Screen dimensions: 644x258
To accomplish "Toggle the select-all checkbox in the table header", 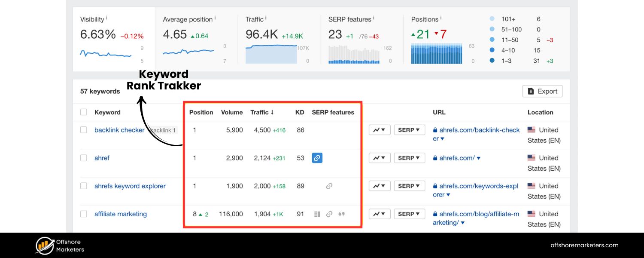I will [84, 112].
